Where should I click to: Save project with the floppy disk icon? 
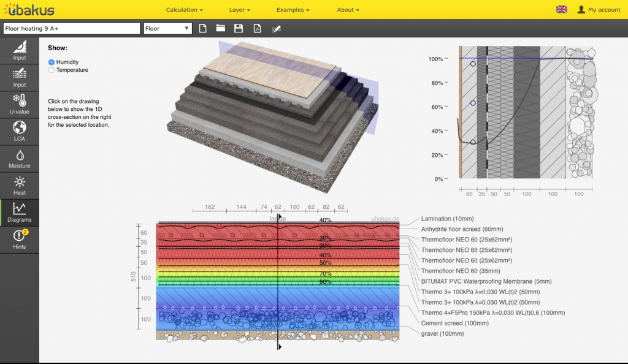pos(239,29)
